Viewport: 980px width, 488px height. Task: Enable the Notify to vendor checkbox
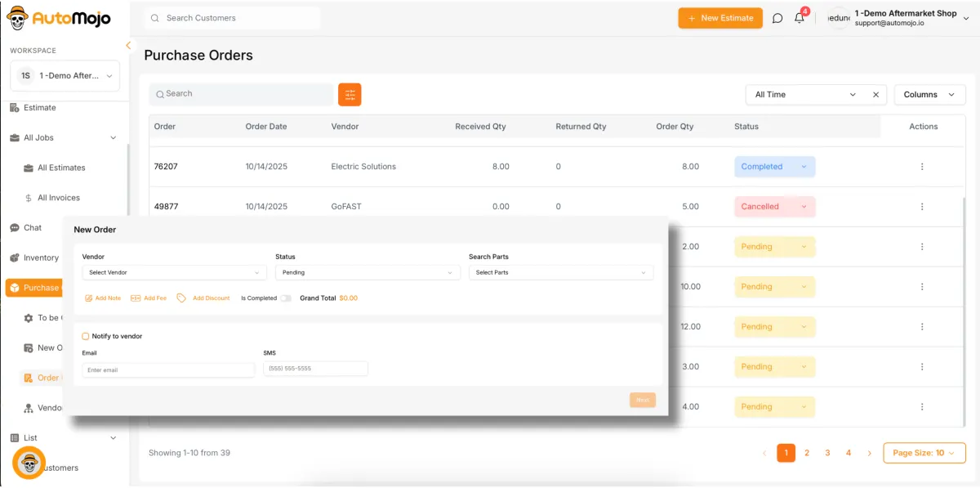(x=86, y=336)
